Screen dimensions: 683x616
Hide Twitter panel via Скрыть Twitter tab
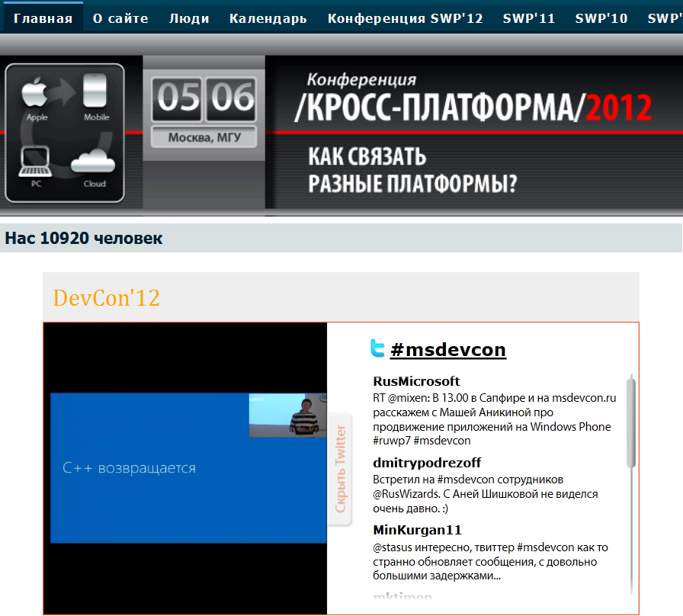click(x=340, y=469)
